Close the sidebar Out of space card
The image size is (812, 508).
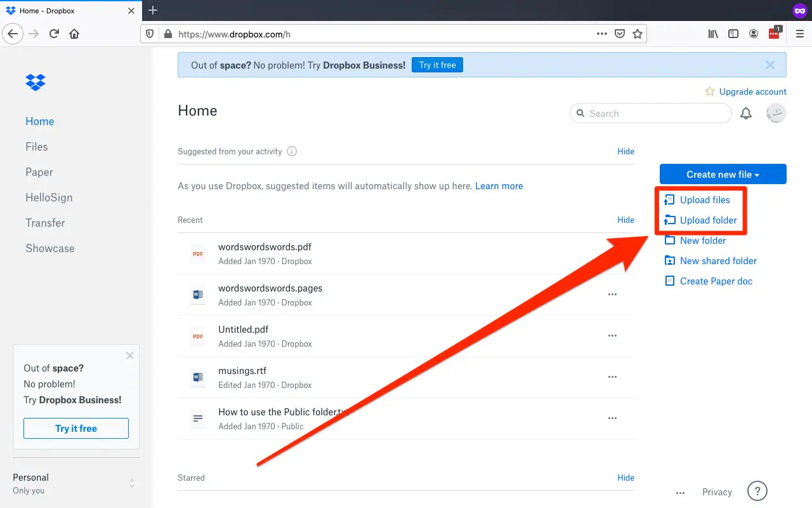pos(130,356)
